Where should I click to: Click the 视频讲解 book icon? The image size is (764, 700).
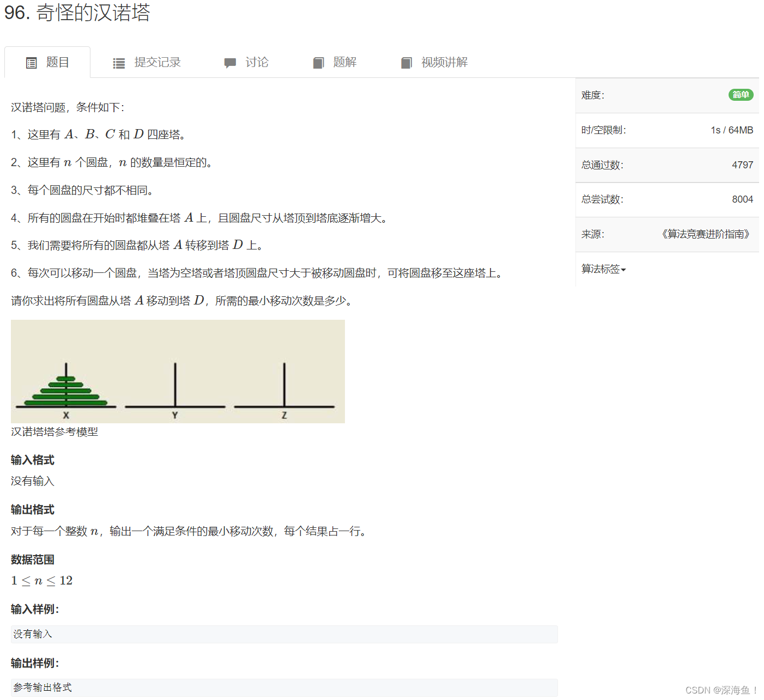[x=407, y=63]
